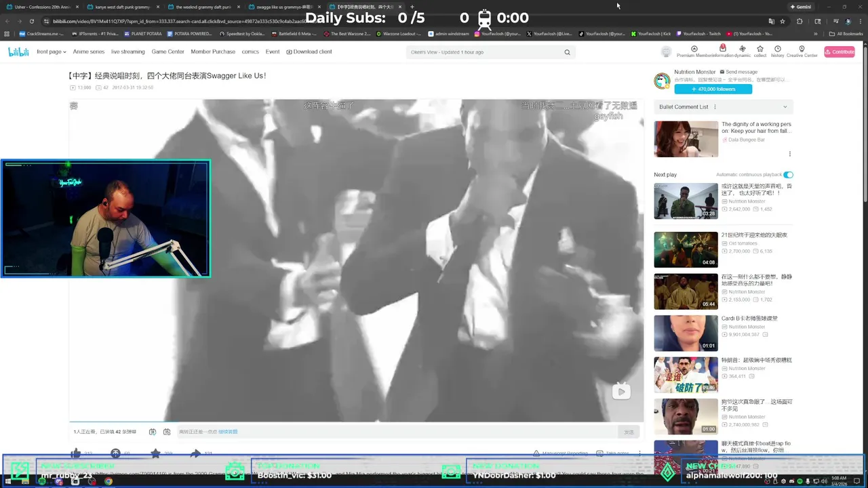
Task: Click the browser address bar
Action: click(x=407, y=21)
